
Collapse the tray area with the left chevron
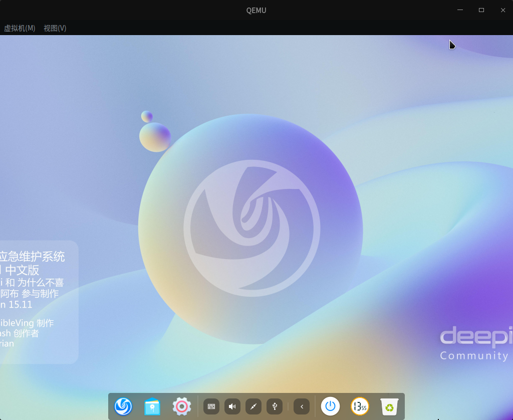point(301,406)
